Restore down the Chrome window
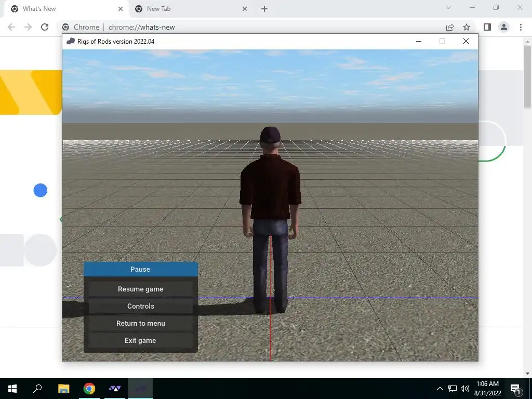The height and width of the screenshot is (399, 532). tap(496, 7)
